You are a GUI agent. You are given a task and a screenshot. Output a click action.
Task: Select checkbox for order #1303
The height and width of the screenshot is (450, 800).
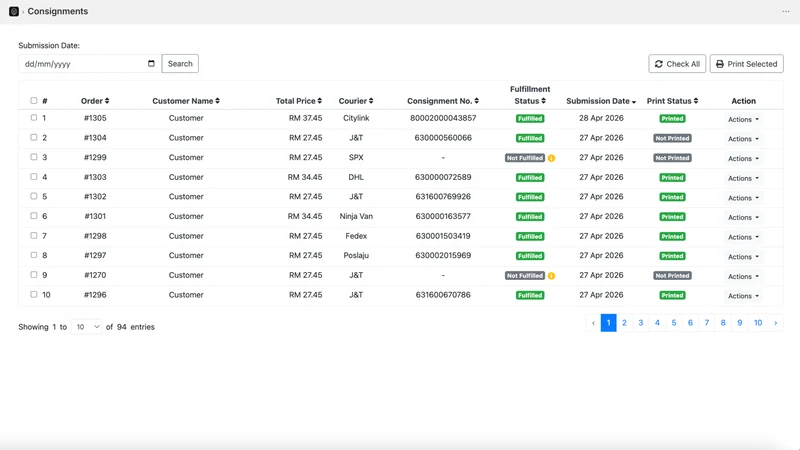34,177
